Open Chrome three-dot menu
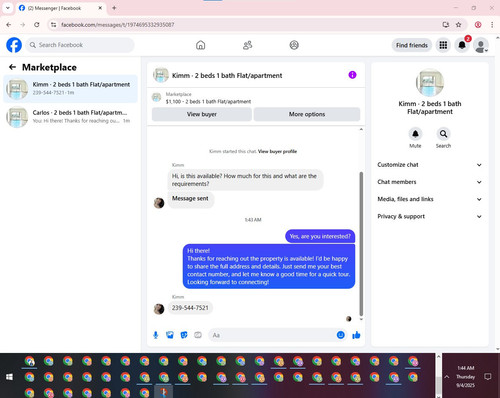Screen dimensions: 500x398 point(492,25)
